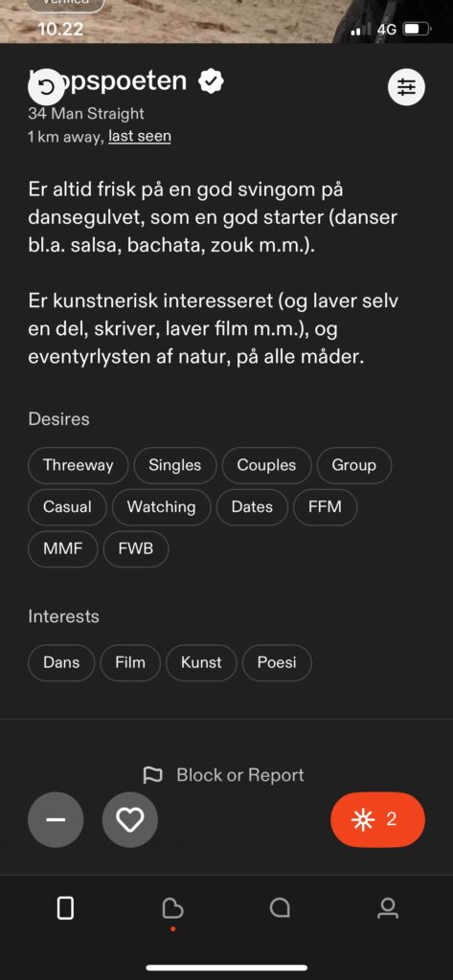
Task: Open the chat messages tab
Action: tap(280, 908)
